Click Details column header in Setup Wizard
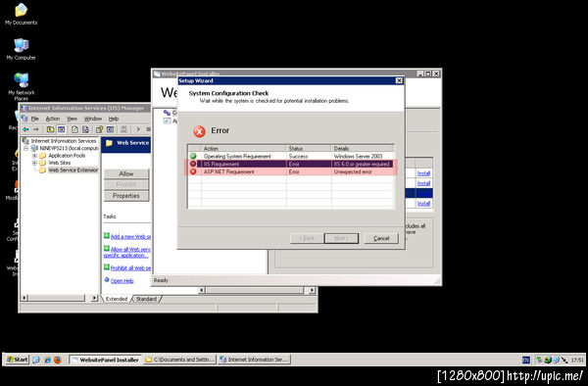The height and width of the screenshot is (386, 588). pyautogui.click(x=363, y=148)
